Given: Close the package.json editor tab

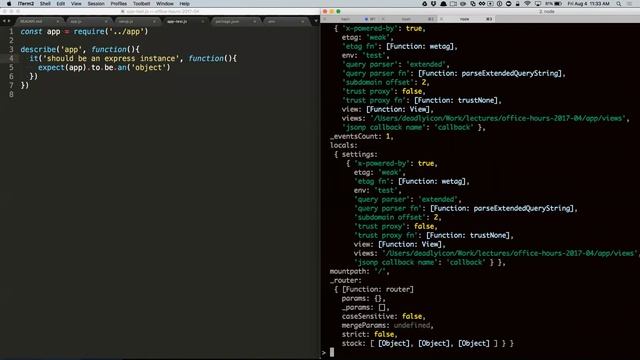Looking at the screenshot, I should 255,21.
